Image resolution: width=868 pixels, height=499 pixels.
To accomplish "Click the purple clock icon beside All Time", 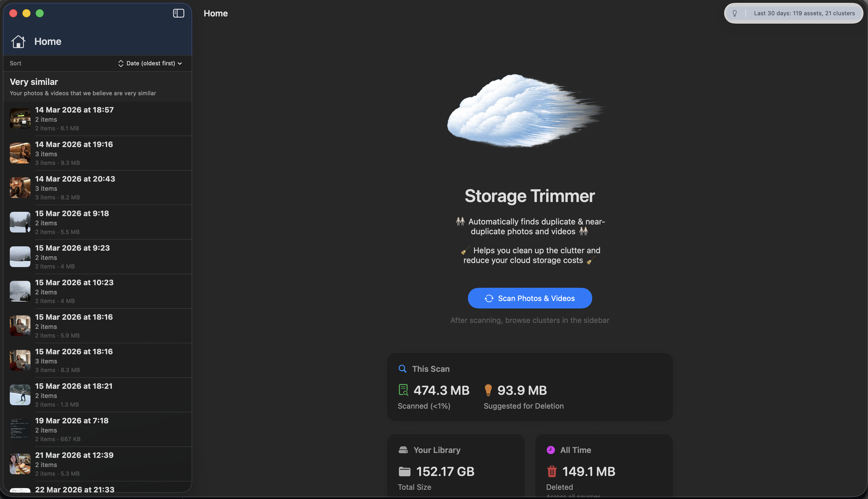I will 550,450.
